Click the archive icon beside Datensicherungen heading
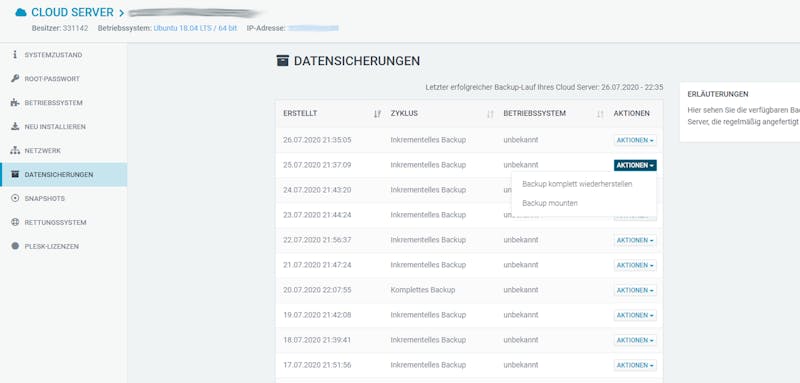This screenshot has width=800, height=383. [x=282, y=61]
